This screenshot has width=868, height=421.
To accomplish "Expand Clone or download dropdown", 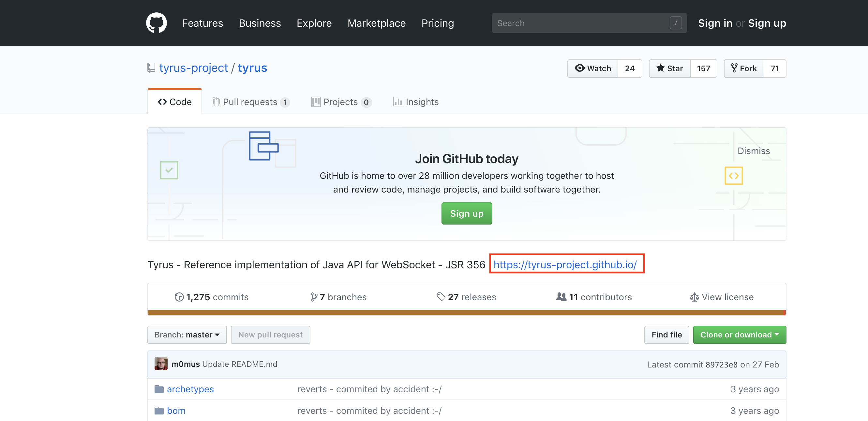I will tap(740, 335).
